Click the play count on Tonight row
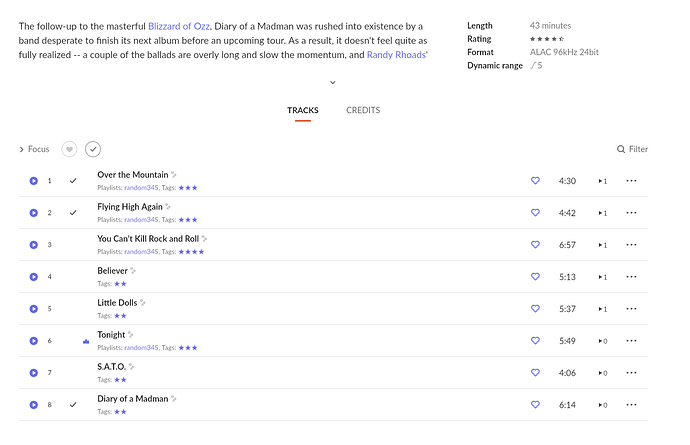 click(x=602, y=341)
